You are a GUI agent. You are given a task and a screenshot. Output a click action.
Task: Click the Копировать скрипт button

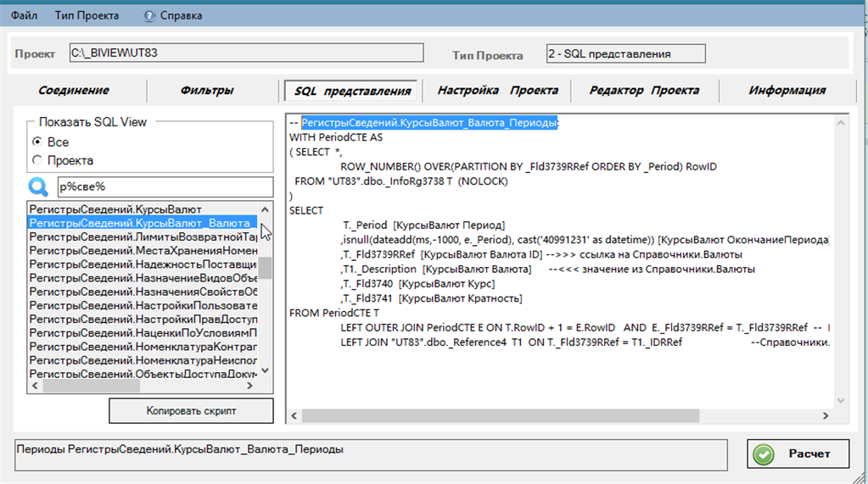[191, 411]
